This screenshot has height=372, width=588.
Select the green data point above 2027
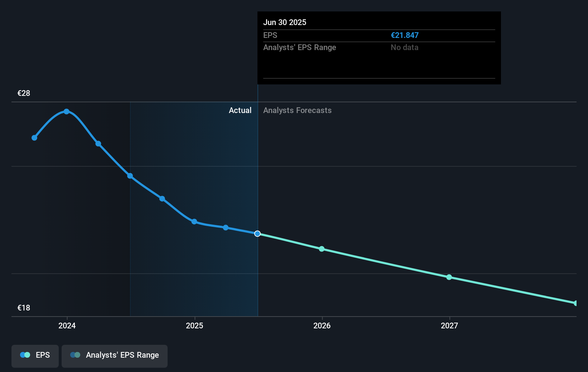449,278
